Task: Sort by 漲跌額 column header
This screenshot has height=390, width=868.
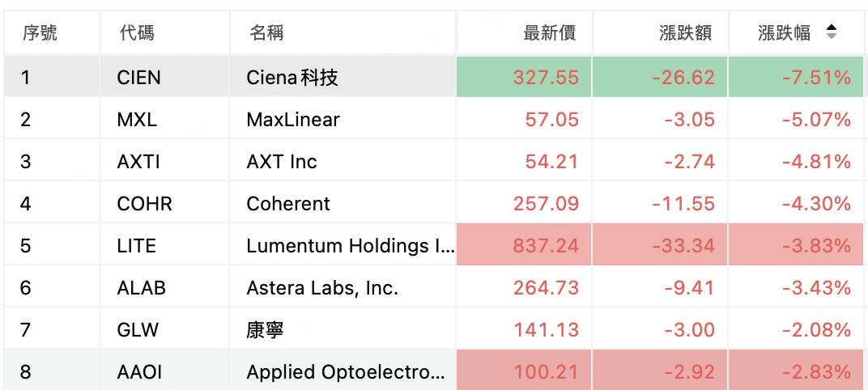Action: point(685,33)
